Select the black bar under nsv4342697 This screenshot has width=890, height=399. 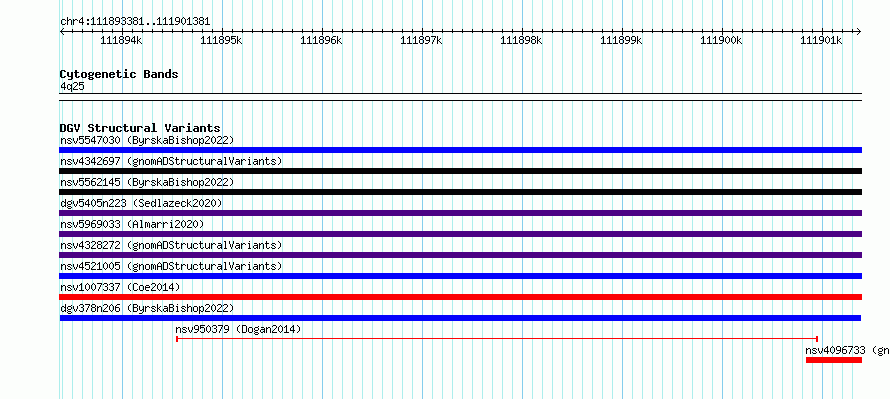click(x=461, y=171)
